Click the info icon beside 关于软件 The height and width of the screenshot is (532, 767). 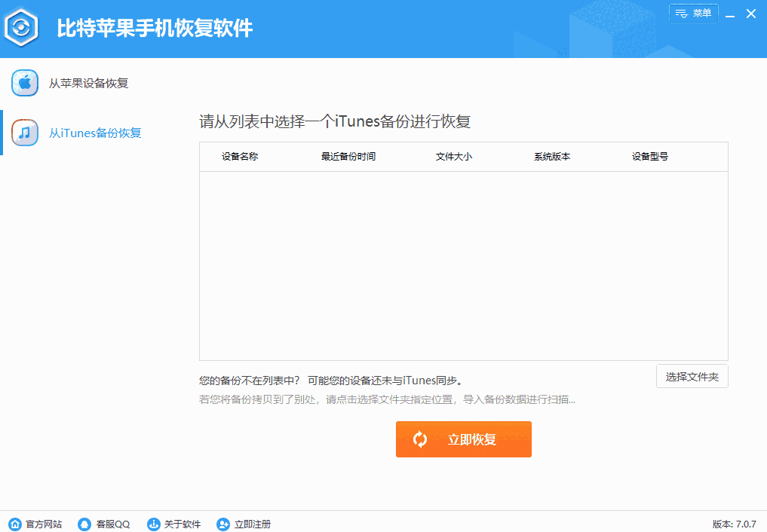click(153, 524)
